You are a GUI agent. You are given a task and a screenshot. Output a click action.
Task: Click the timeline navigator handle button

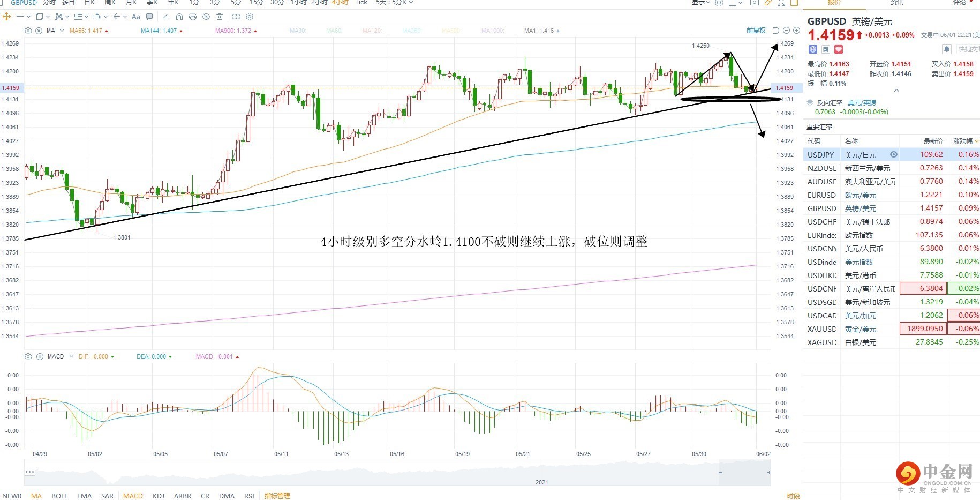[29, 472]
